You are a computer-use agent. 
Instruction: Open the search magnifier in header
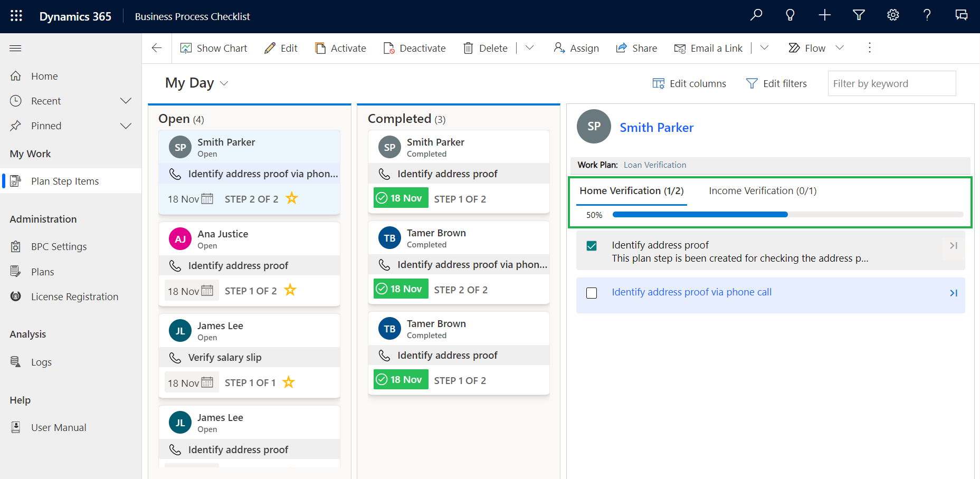tap(756, 15)
